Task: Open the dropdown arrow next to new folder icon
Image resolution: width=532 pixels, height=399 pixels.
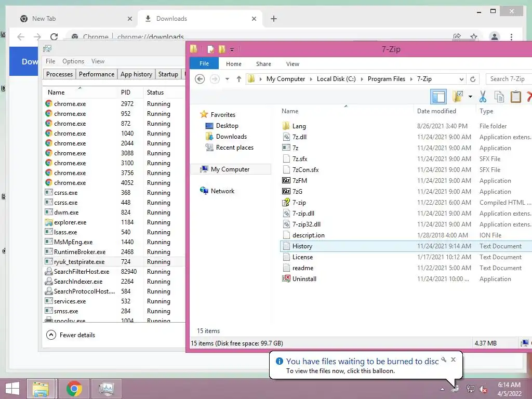Action: 470,97
